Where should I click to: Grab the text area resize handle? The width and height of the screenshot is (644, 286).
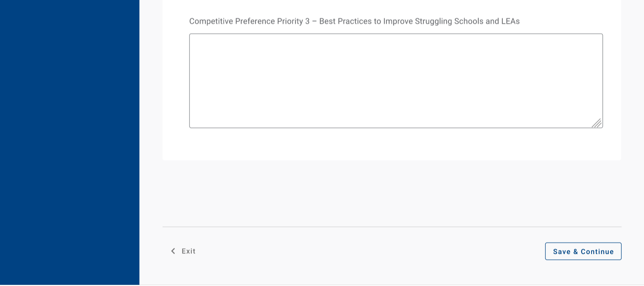(596, 123)
